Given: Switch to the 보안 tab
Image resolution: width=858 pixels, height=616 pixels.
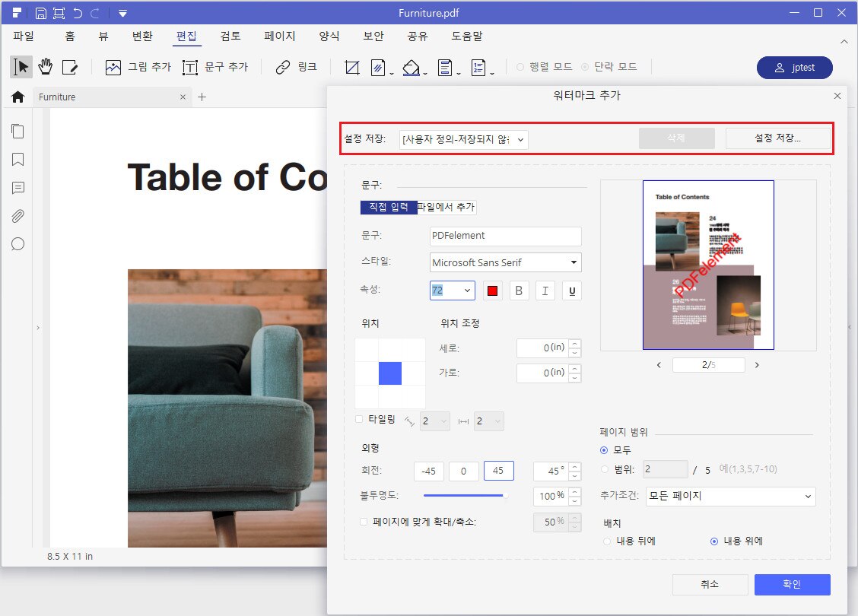Looking at the screenshot, I should (x=373, y=36).
